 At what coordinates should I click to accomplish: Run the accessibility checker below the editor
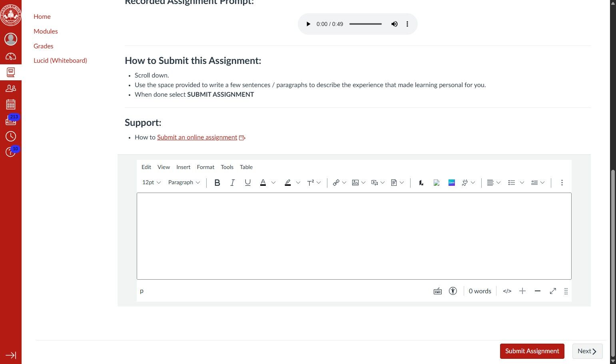coord(453,291)
